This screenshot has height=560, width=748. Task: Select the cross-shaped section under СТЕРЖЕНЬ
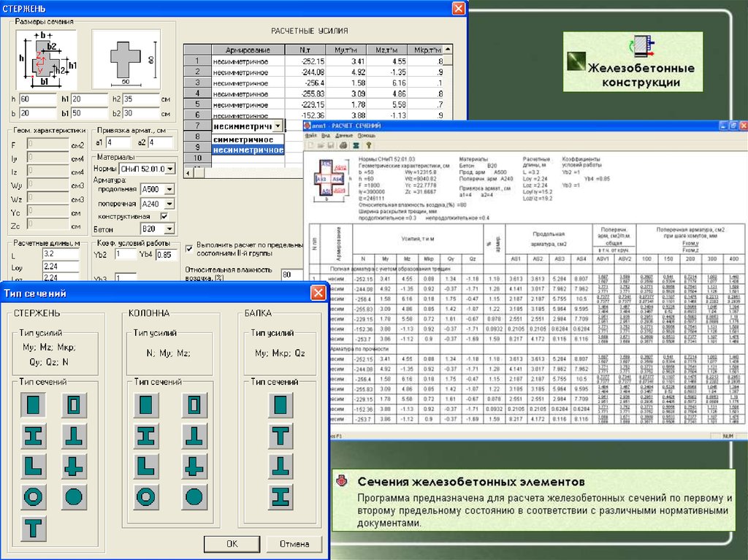click(x=73, y=465)
